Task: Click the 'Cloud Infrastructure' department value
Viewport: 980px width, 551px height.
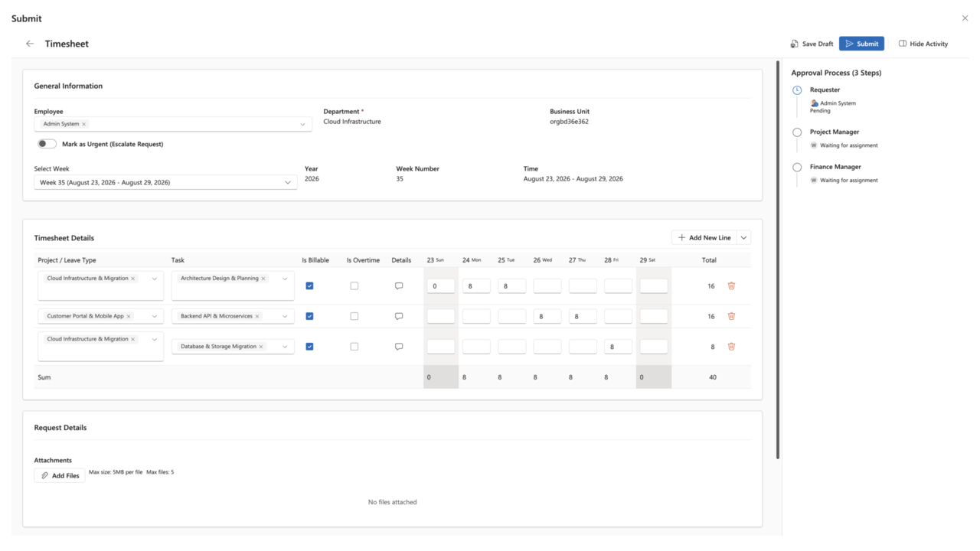Action: (x=352, y=122)
